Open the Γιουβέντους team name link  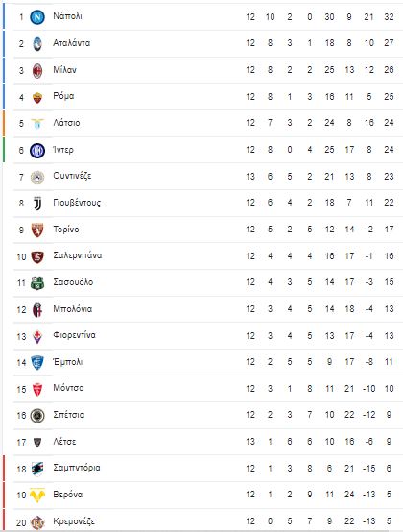coord(77,203)
